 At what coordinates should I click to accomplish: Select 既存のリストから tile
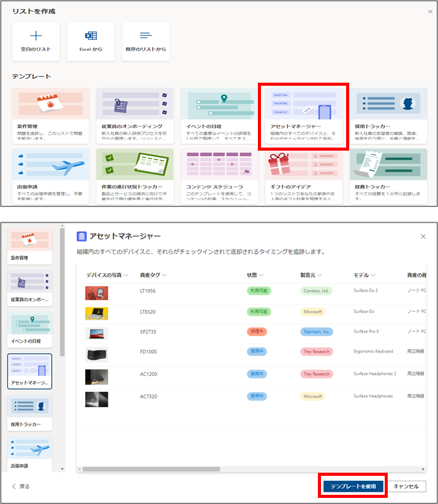tap(146, 42)
